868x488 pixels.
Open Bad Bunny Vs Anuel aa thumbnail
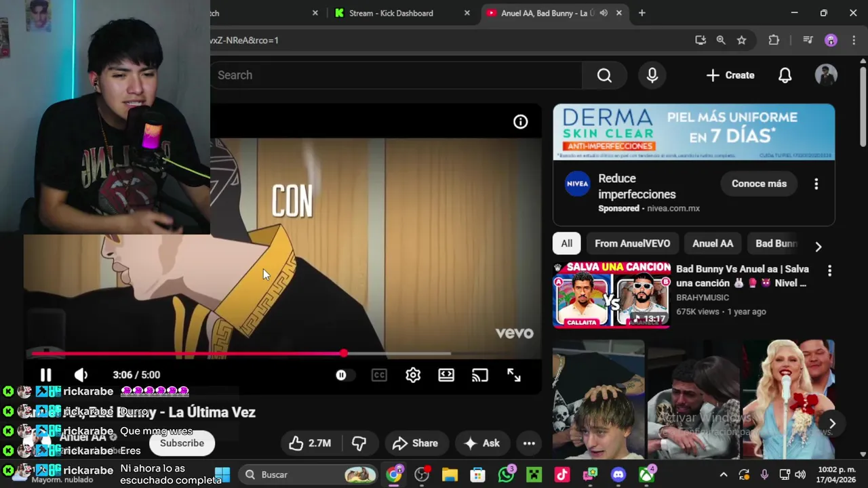pos(612,295)
